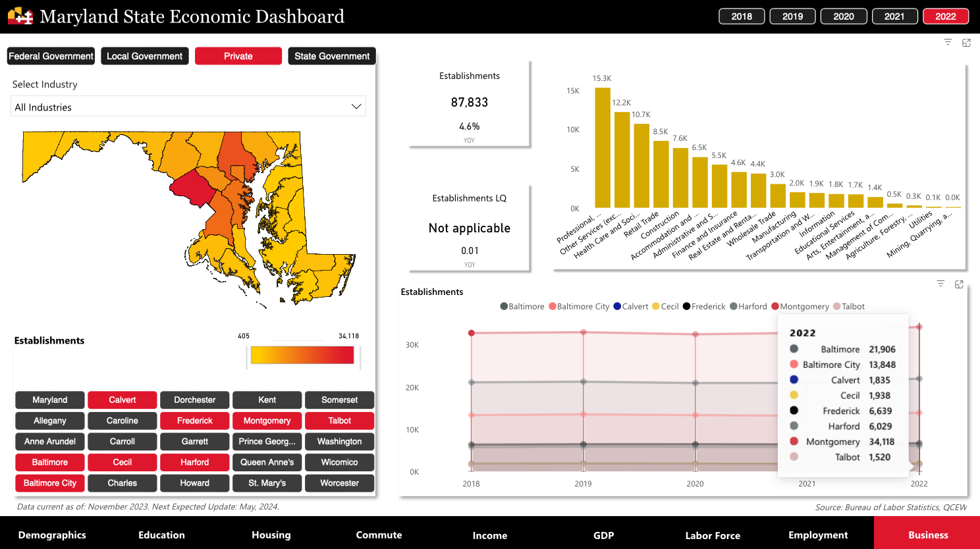Expand Establishments line chart to focus mode
The width and height of the screenshot is (980, 549).
click(959, 284)
